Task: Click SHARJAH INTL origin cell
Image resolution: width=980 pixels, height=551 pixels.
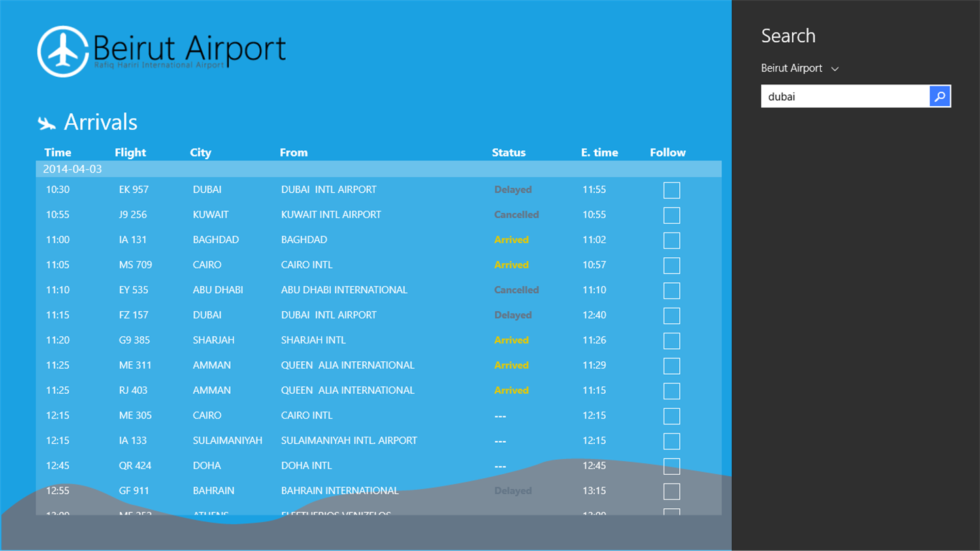Action: coord(313,340)
